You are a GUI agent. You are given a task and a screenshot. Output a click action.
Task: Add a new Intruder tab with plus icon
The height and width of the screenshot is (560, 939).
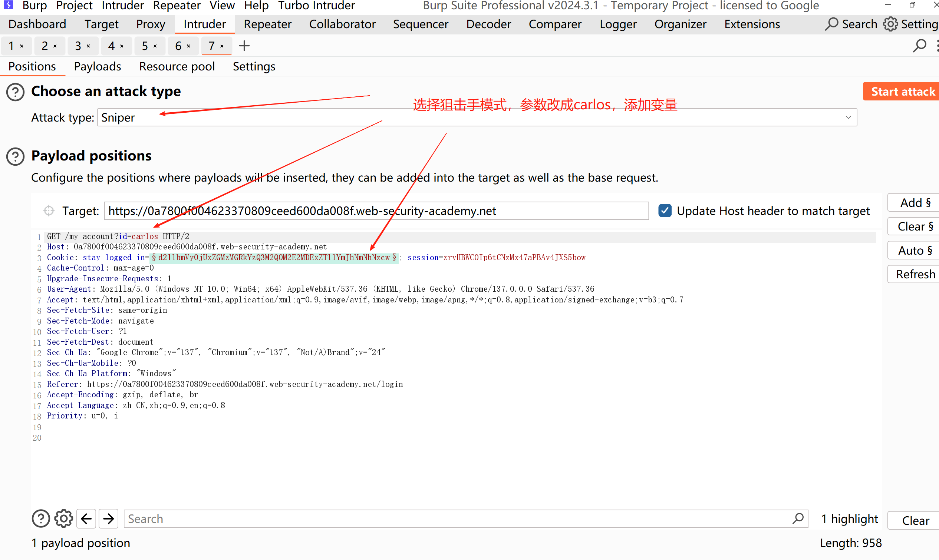tap(244, 46)
